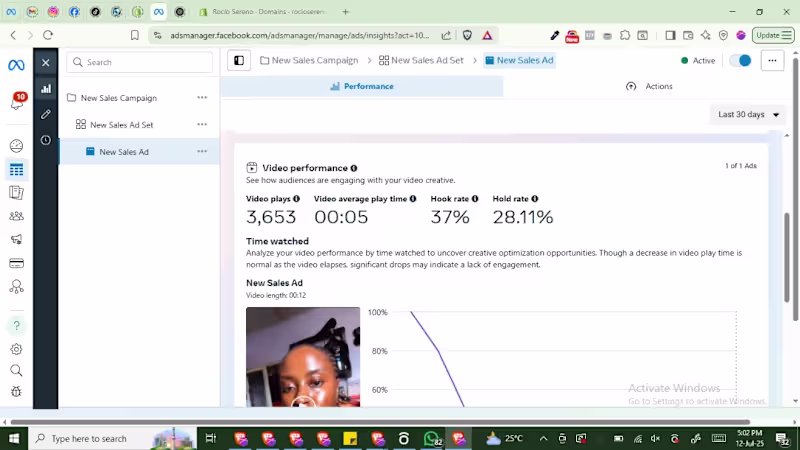The image size is (800, 450).
Task: Open Help question mark icon
Action: click(16, 326)
